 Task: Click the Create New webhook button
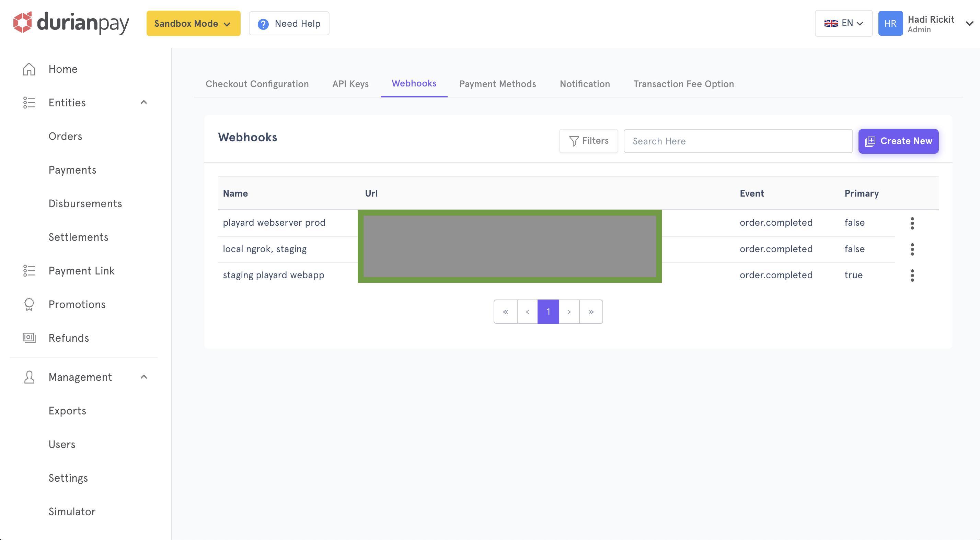pos(899,141)
